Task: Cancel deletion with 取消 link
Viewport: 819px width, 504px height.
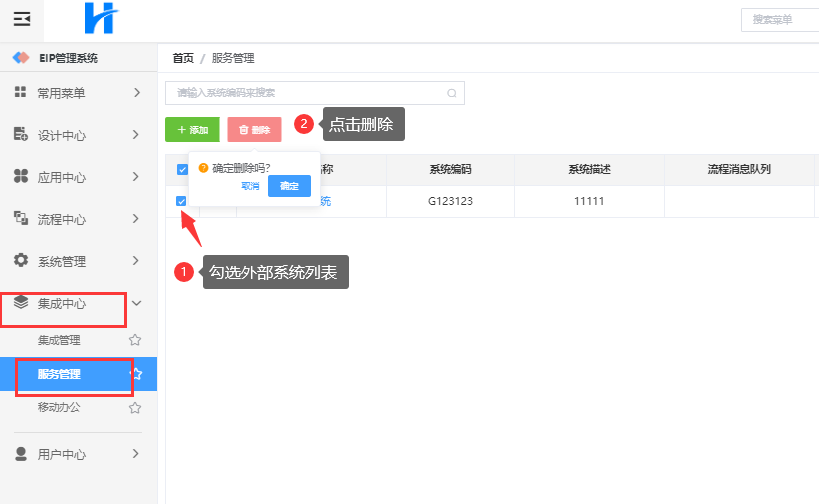Action: [x=250, y=186]
